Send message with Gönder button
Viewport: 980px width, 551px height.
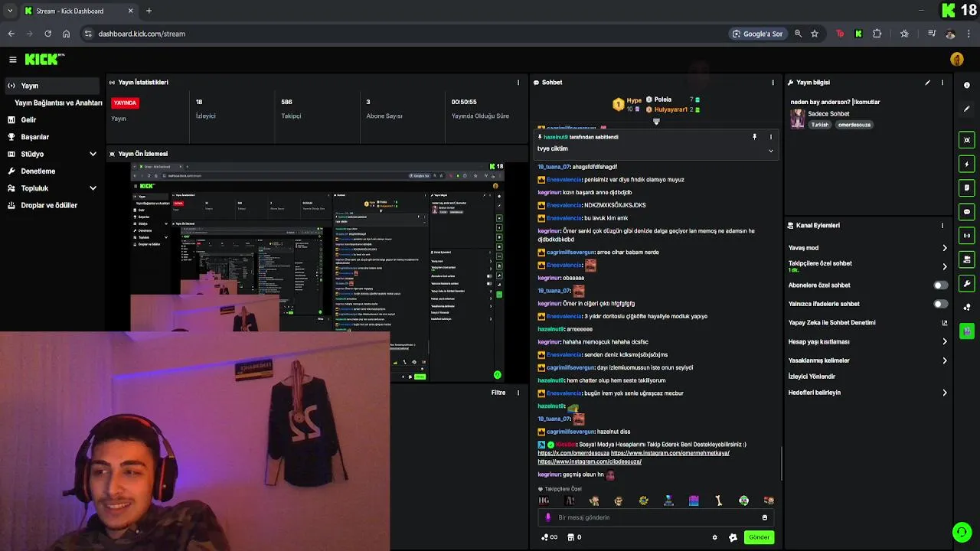coord(759,537)
